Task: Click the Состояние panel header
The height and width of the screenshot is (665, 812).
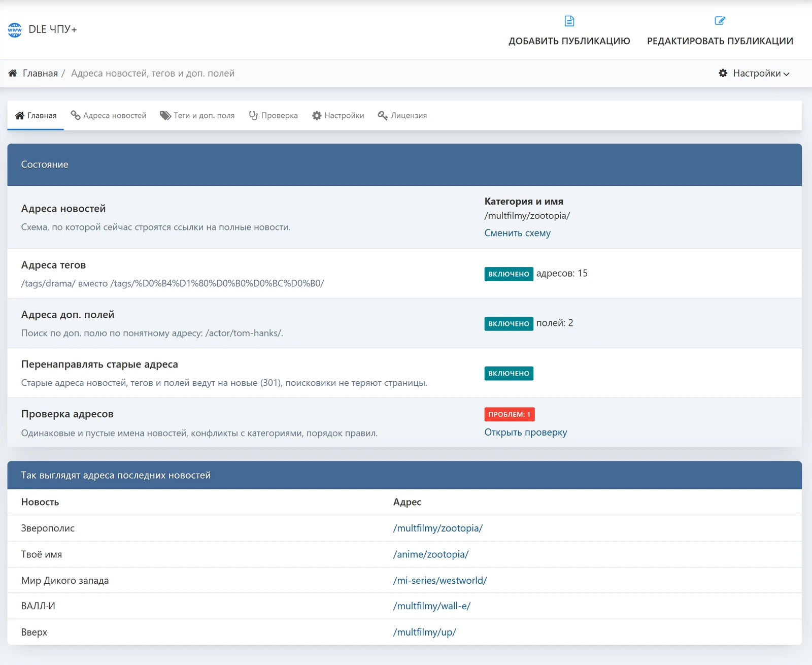Action: [x=404, y=164]
